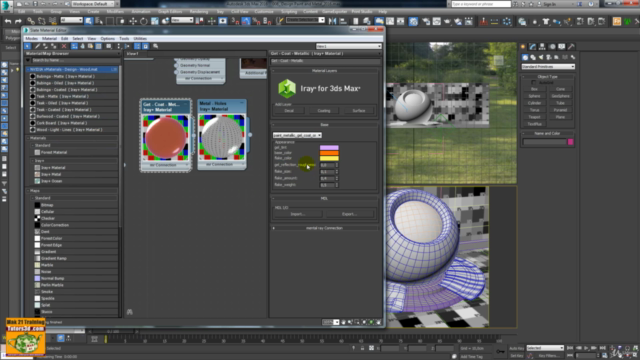This screenshot has width=640, height=360.
Task: Click the Undo arrow in main toolbar
Action: pyautogui.click(x=8, y=21)
